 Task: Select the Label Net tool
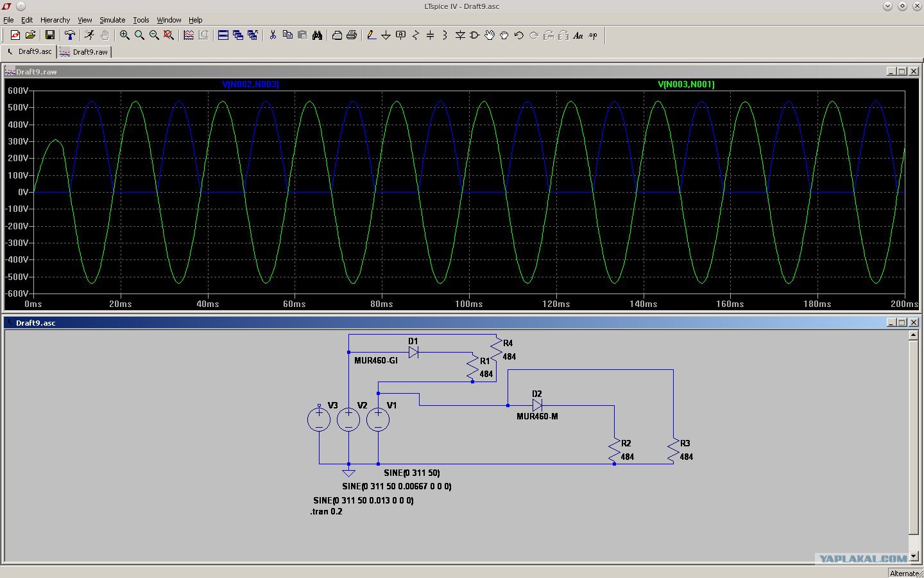401,35
